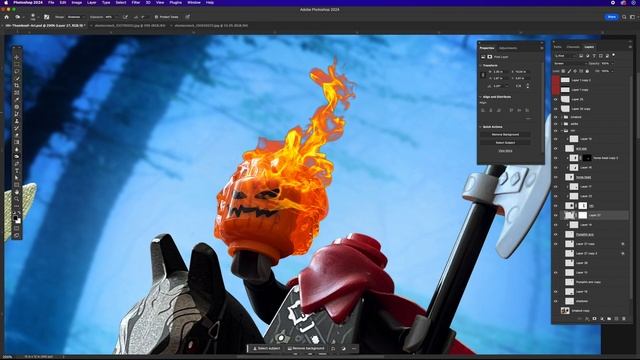This screenshot has width=640, height=360.
Task: Switch to the Channels tab
Action: [573, 47]
